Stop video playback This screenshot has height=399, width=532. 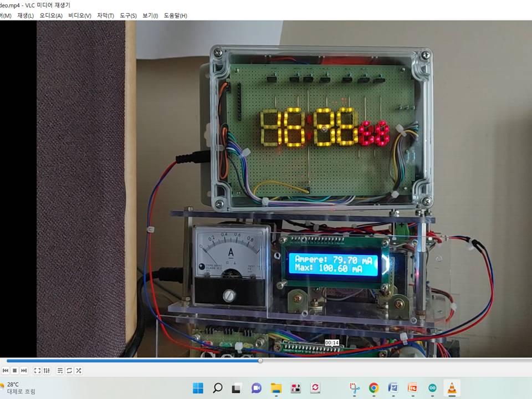tap(14, 371)
